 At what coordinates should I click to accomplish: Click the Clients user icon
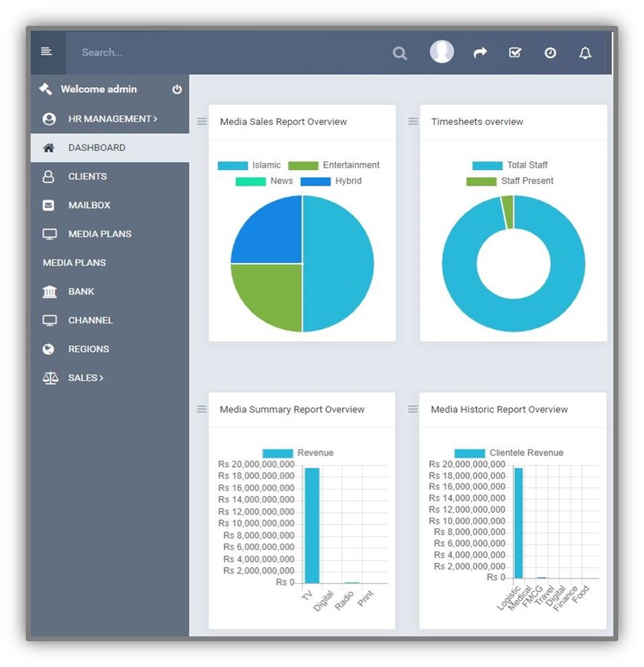[48, 177]
